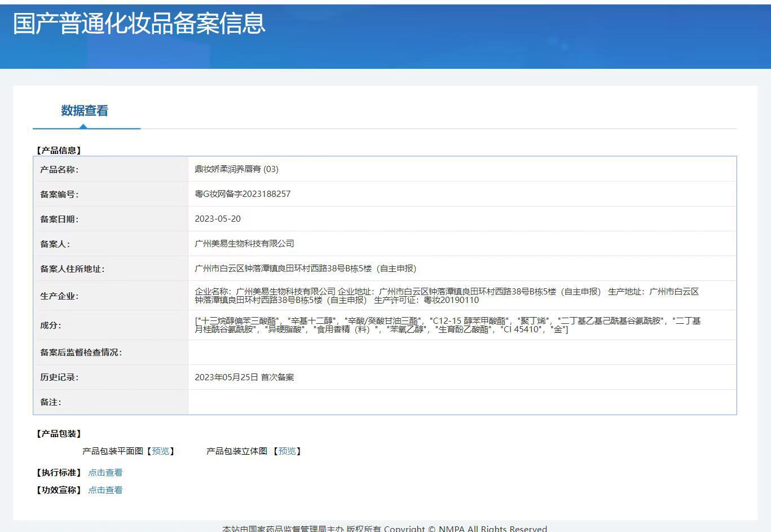Click the 产品包装平面图 label

tap(113, 451)
